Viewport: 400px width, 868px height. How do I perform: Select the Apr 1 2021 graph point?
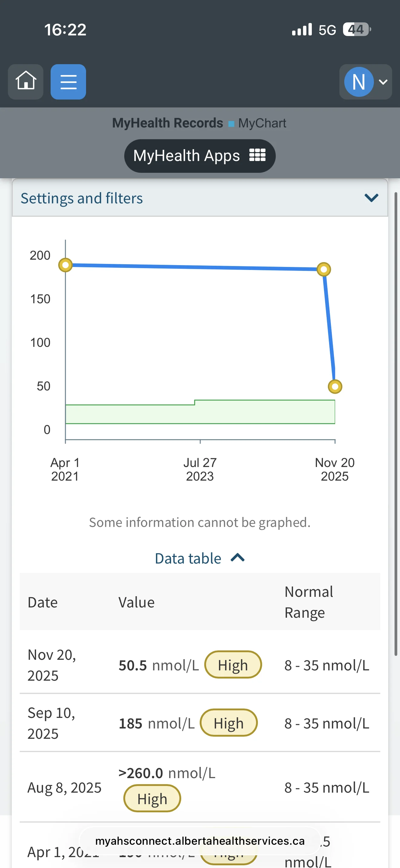pos(65,265)
